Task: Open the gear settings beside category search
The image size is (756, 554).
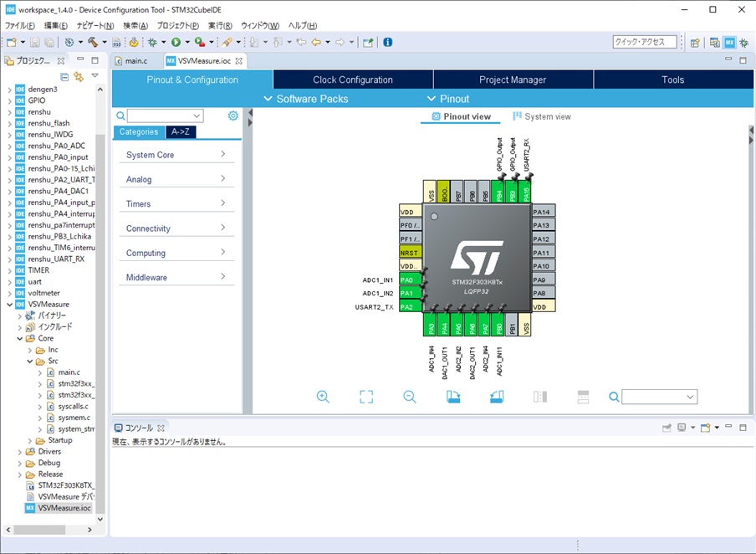Action: (x=233, y=116)
